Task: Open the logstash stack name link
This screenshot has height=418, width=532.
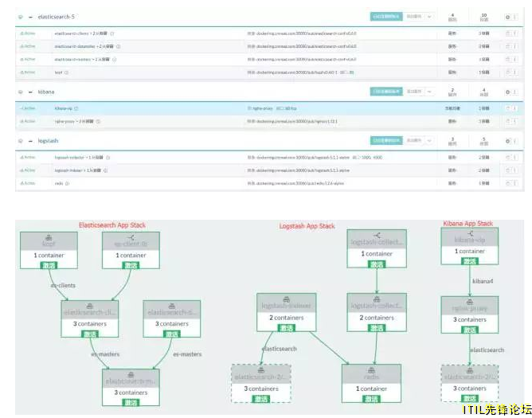Action: click(x=48, y=141)
